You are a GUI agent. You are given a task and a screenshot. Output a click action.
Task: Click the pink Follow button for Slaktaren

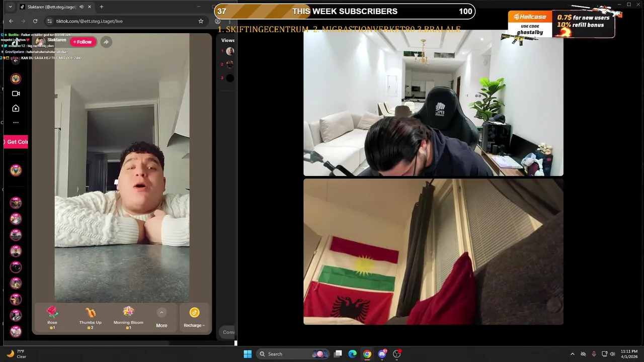click(83, 42)
